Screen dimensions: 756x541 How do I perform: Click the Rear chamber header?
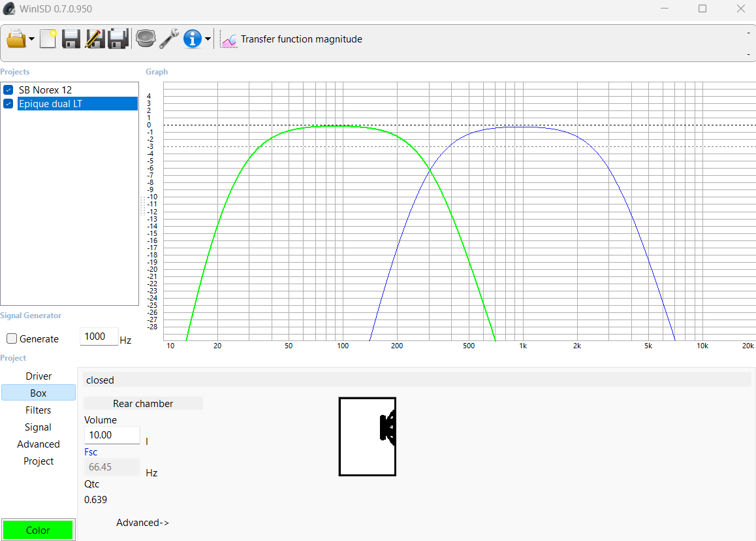point(143,403)
